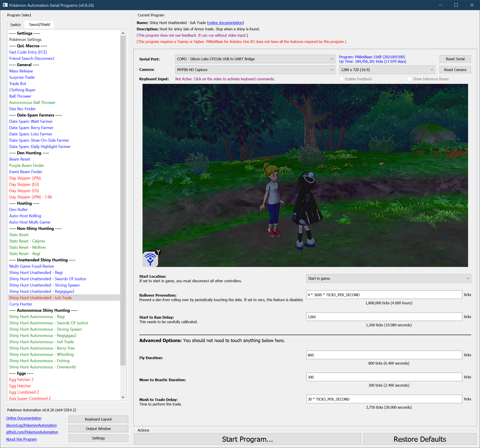Viewport: 480px width, 448px height.
Task: Open the online documentation link in header
Action: pyautogui.click(x=225, y=23)
